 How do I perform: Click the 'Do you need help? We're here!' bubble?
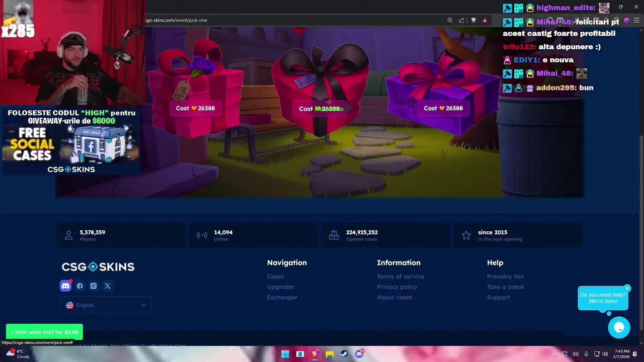[x=603, y=298]
